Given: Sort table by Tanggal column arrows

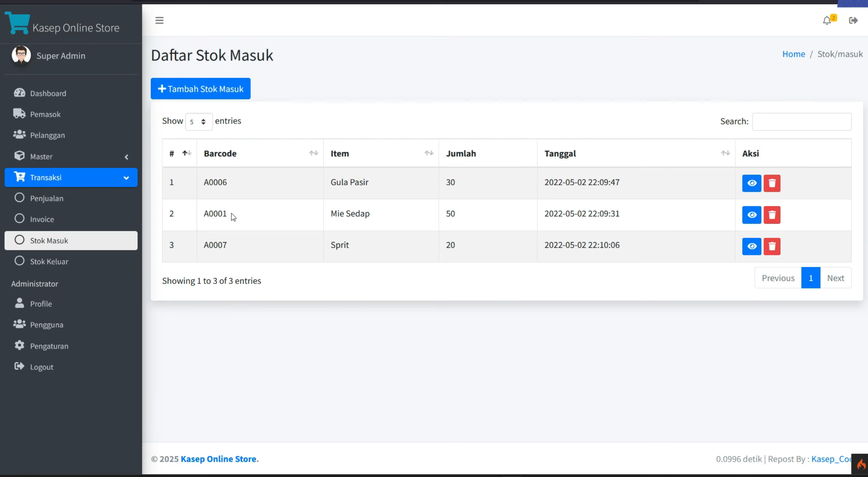Looking at the screenshot, I should coord(725,153).
